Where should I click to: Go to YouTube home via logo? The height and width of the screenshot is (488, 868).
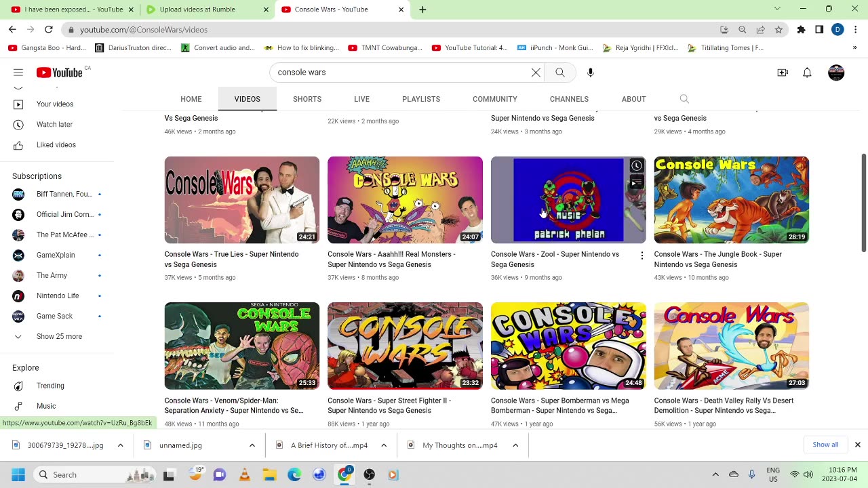point(59,73)
